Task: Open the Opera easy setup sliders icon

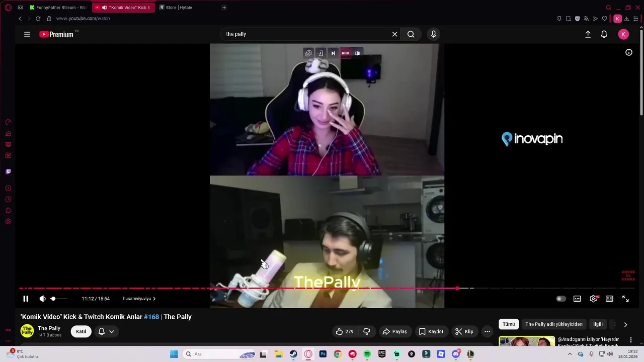Action: click(x=636, y=19)
